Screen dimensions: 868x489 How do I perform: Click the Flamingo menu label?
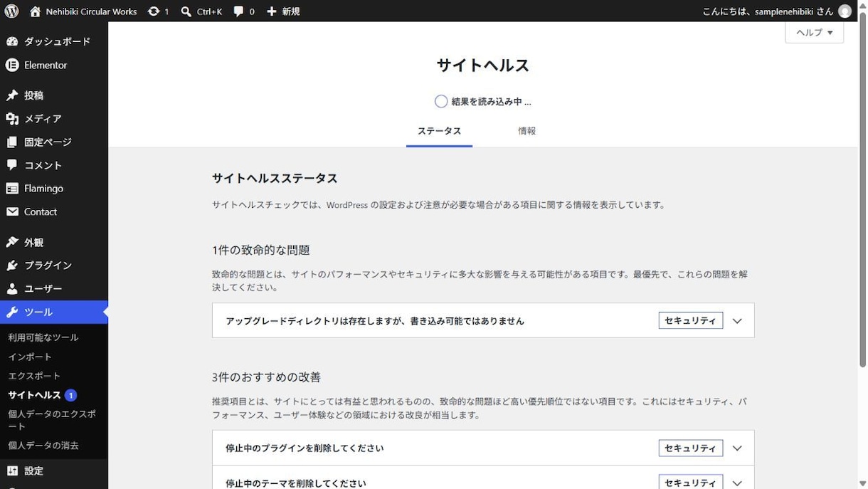[x=44, y=189]
